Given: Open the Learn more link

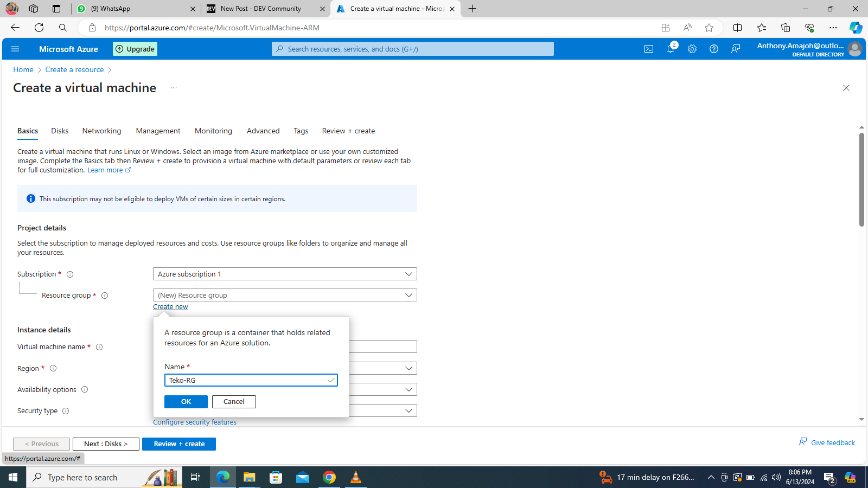Looking at the screenshot, I should click(109, 170).
